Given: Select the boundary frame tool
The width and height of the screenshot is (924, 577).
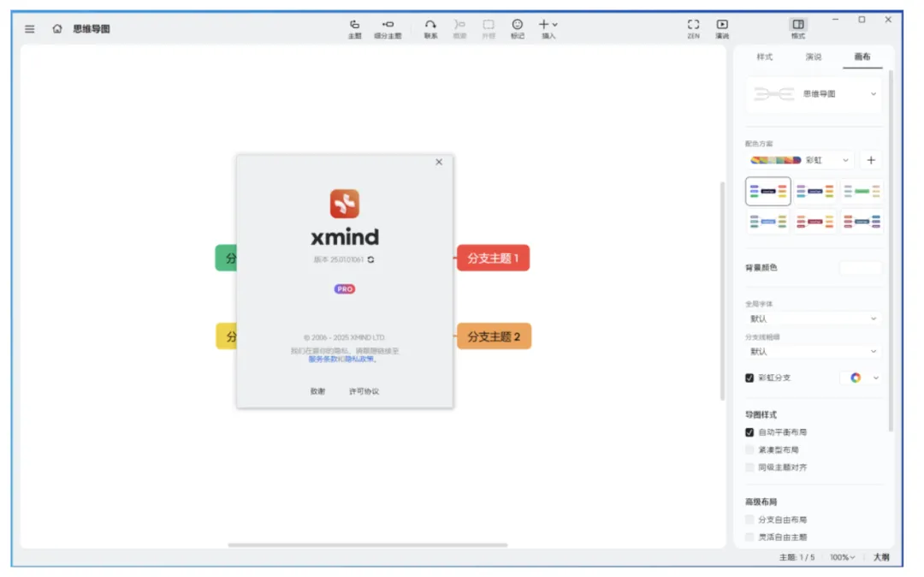Looking at the screenshot, I should pyautogui.click(x=489, y=29).
